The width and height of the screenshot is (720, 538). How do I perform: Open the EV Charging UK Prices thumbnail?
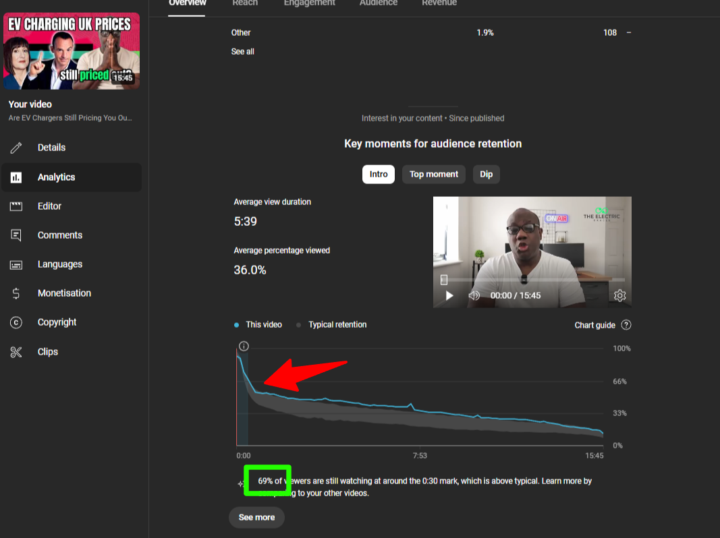72,51
